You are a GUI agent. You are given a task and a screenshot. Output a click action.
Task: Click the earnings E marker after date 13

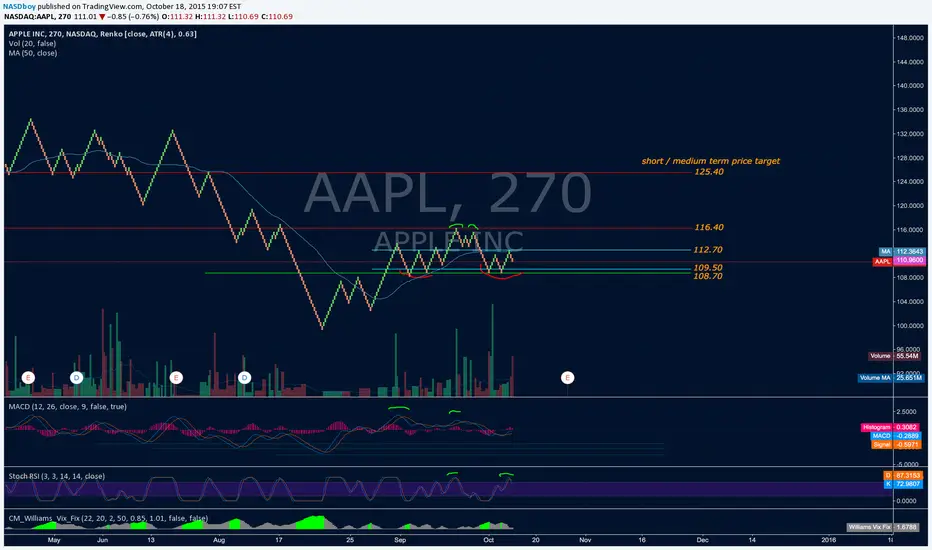pos(175,378)
